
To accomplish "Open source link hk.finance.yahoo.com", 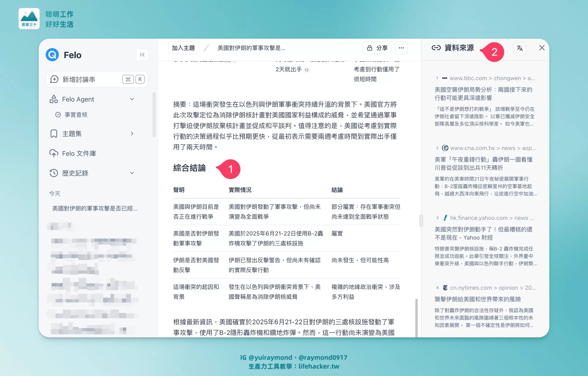I will coord(492,218).
